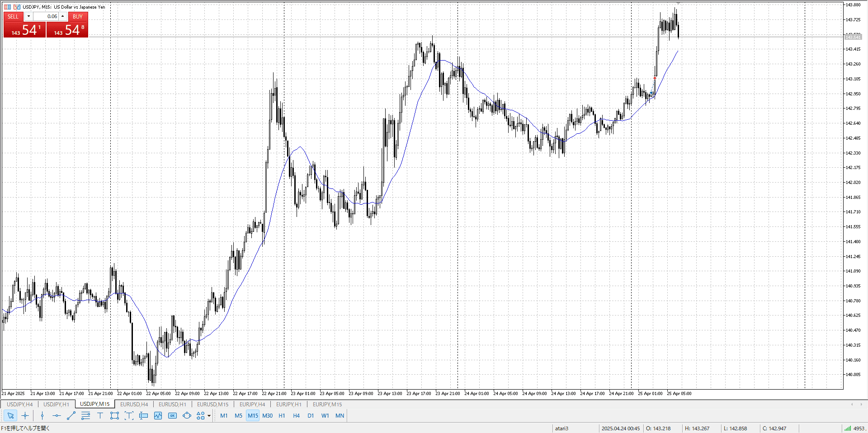This screenshot has height=433, width=868.
Task: Select the horizontal line drawing tool
Action: (x=57, y=416)
